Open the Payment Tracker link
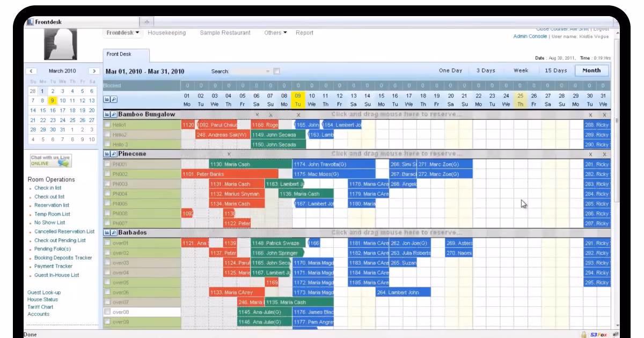This screenshot has width=644, height=338. click(53, 266)
